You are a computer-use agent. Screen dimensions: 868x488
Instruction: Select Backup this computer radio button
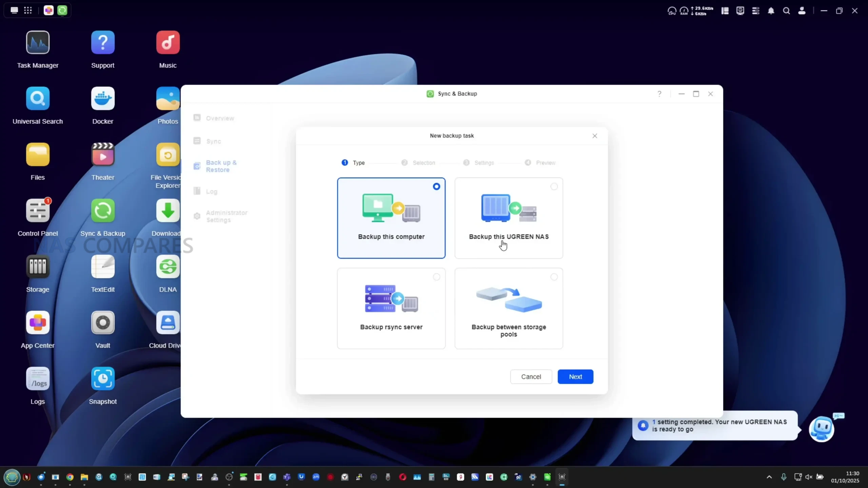point(436,186)
